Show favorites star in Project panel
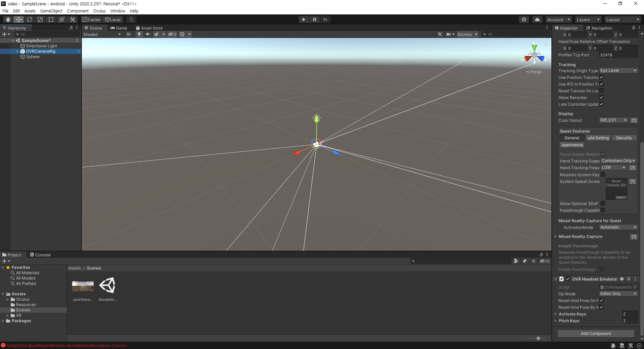The width and height of the screenshot is (644, 349). (x=533, y=261)
